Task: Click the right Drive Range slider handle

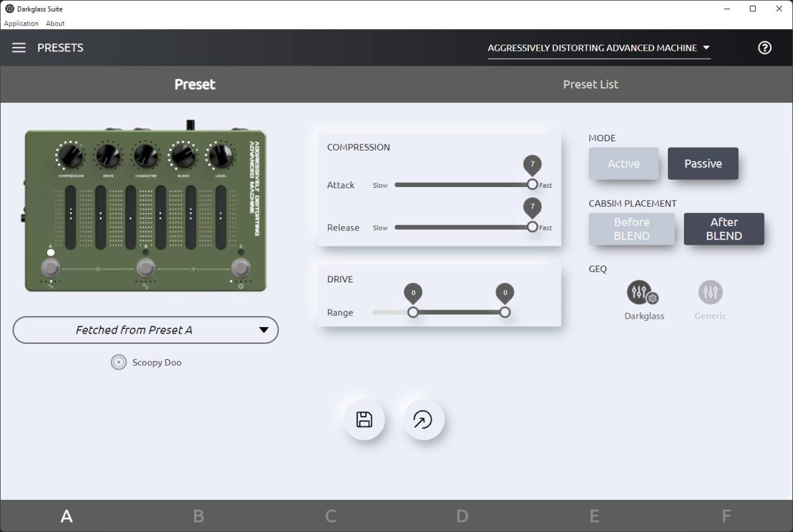Action: coord(505,312)
